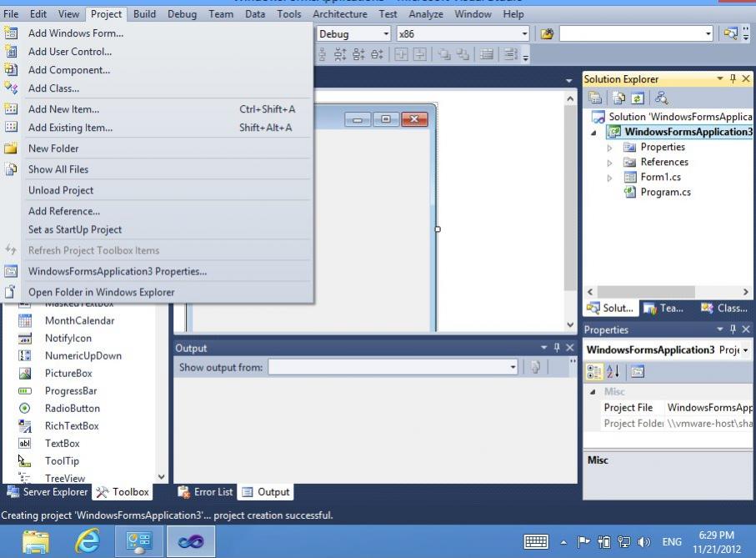Switch Properties grid to Categorized view
756x558 pixels.
pyautogui.click(x=594, y=371)
